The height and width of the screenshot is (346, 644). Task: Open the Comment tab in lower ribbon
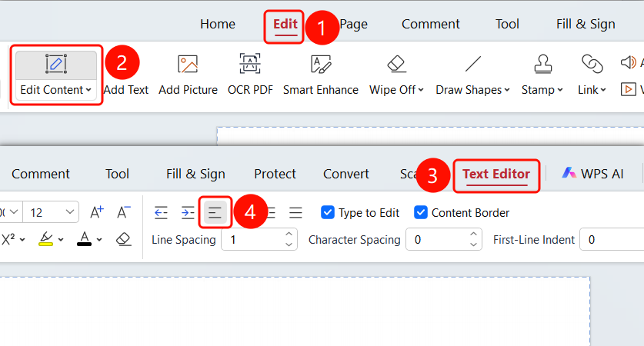(x=41, y=174)
